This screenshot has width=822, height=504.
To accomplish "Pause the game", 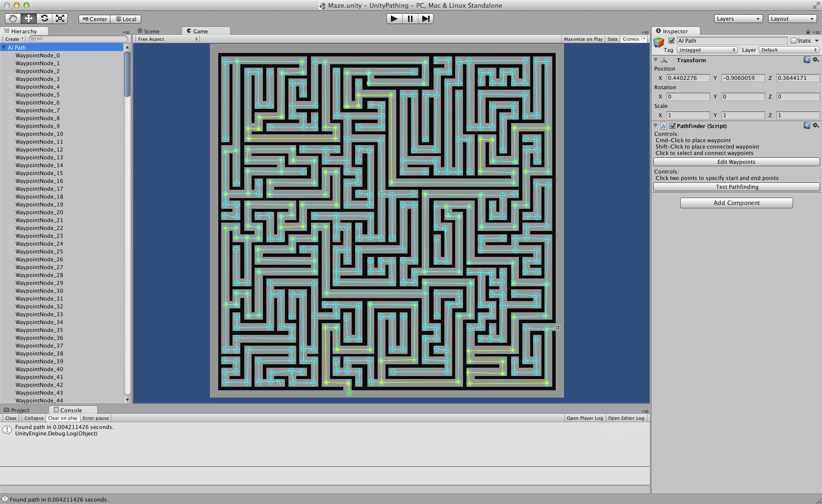I will 410,19.
